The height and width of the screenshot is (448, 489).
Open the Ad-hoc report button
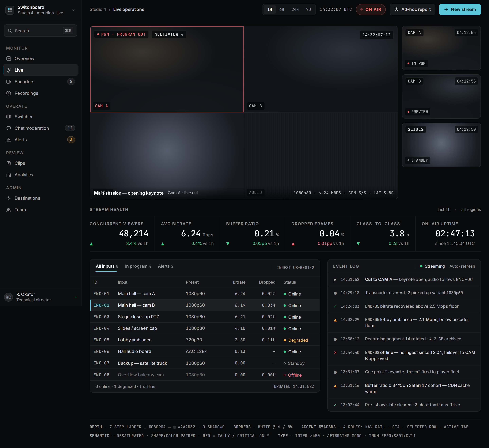(x=412, y=10)
